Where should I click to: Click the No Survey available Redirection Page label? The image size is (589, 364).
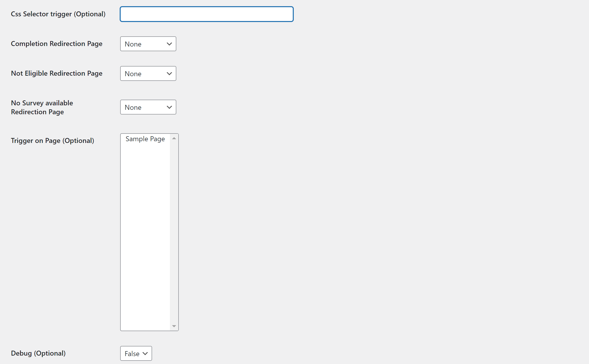point(42,107)
